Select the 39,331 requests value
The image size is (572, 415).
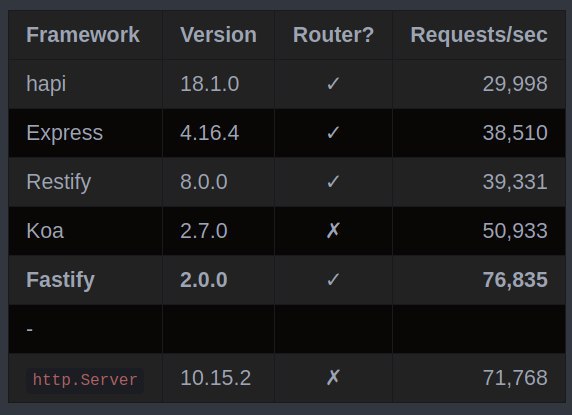[x=515, y=182]
